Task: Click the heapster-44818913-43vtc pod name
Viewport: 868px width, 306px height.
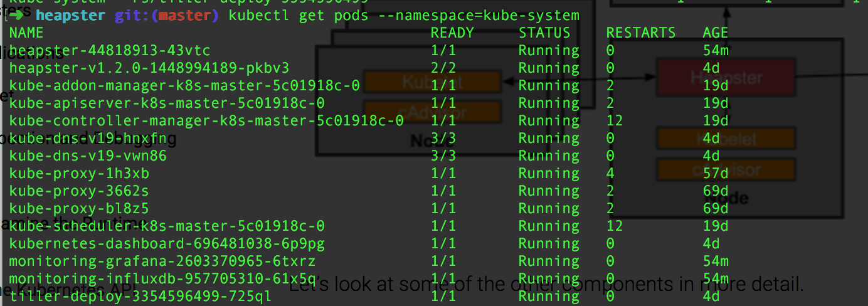Action: [x=110, y=50]
